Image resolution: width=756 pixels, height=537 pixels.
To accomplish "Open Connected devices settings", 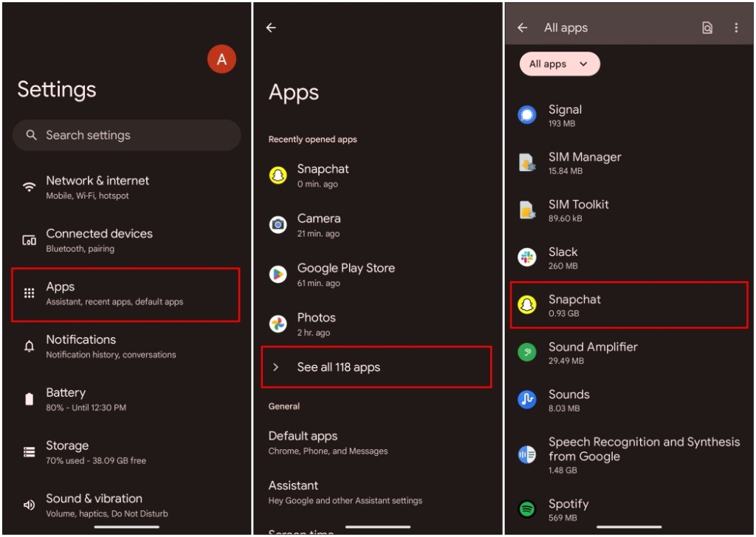I will (x=126, y=240).
